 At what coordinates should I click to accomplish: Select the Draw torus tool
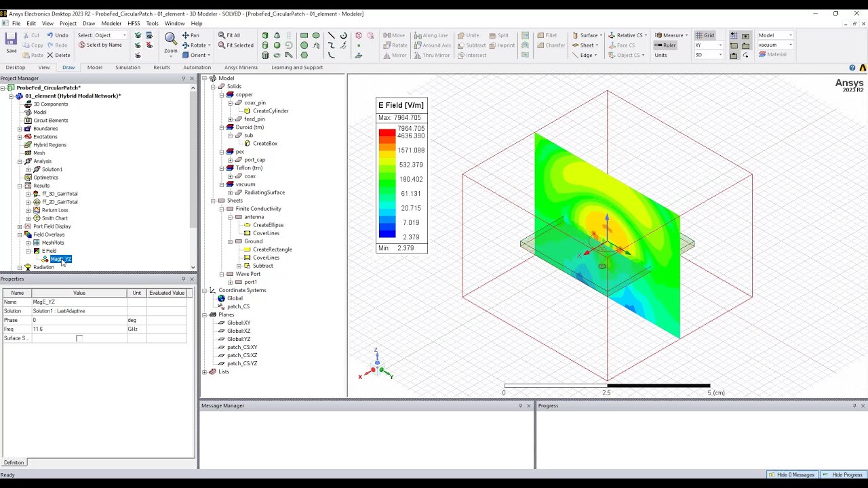277,56
